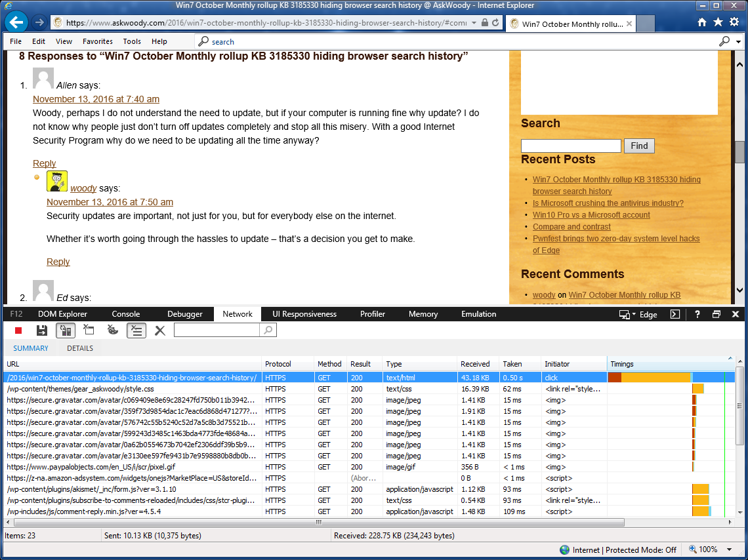Go back with the blue back arrow
This screenshot has height=560, width=748.
pyautogui.click(x=16, y=22)
